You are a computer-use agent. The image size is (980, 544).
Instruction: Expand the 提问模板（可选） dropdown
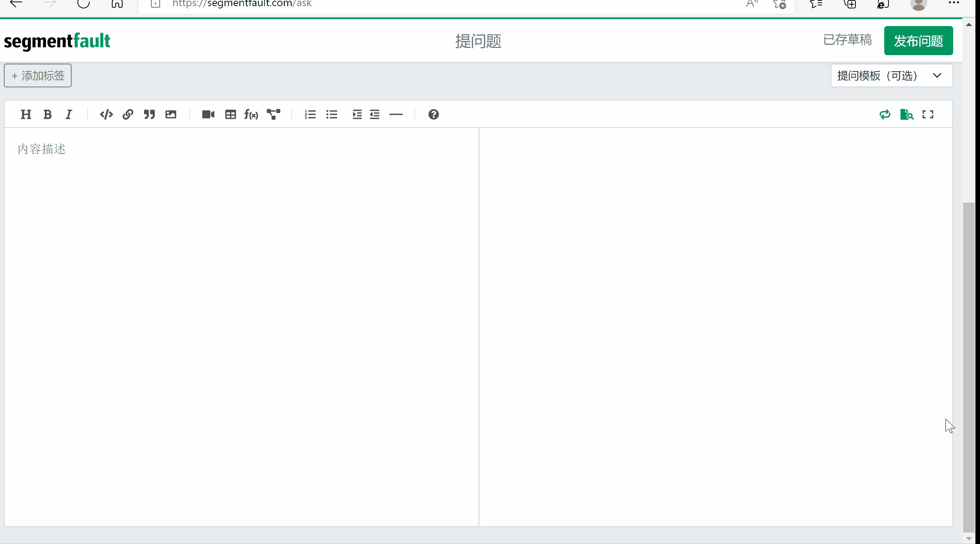[891, 76]
